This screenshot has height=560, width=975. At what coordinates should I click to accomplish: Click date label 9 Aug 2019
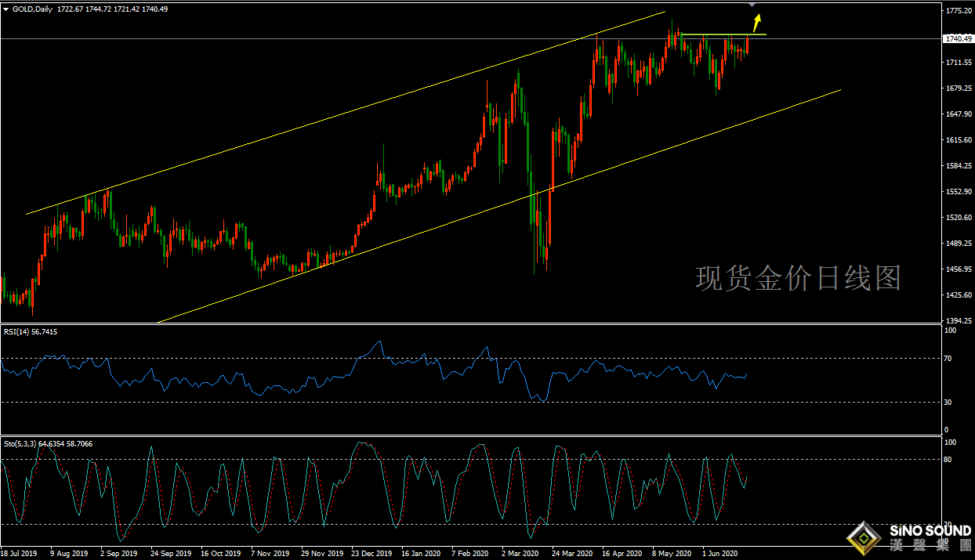point(69,553)
